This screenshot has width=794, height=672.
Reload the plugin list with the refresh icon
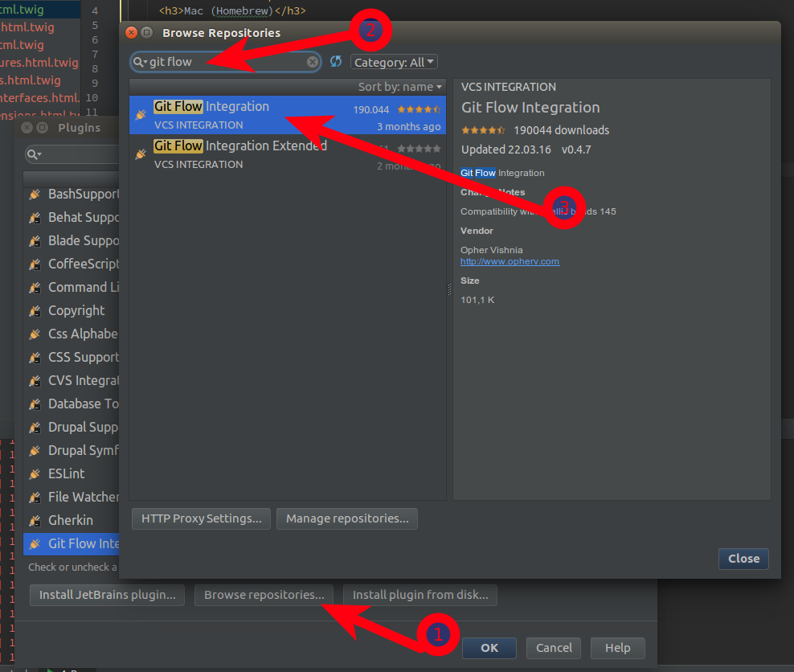coord(335,61)
